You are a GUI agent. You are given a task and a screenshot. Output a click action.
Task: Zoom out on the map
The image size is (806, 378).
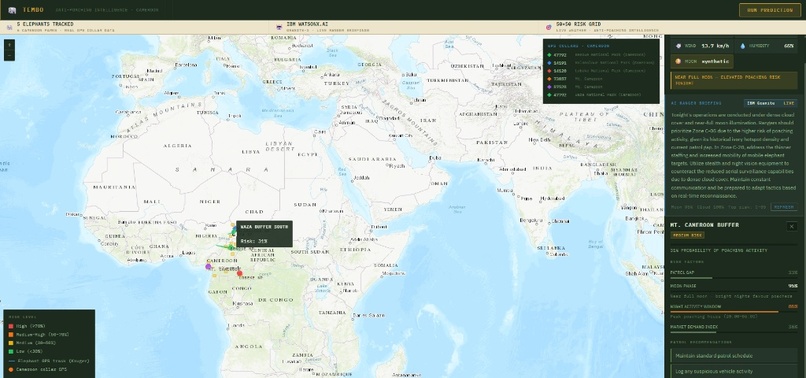[x=9, y=55]
